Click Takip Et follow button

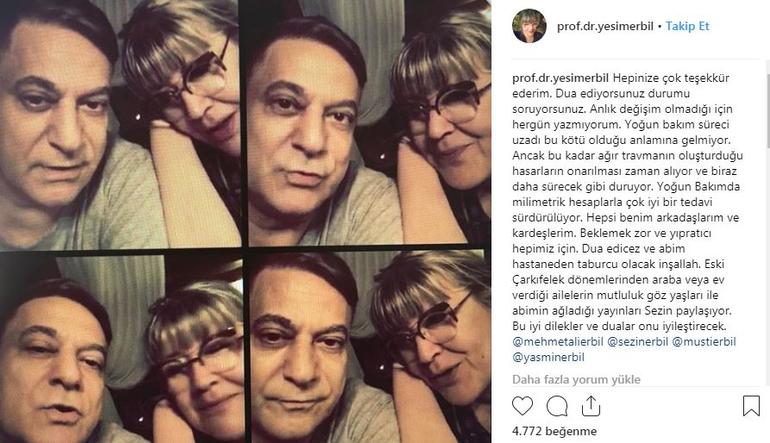coord(687,26)
